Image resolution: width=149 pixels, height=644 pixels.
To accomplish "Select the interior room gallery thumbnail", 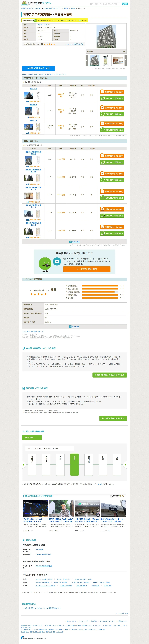I will coord(118,60).
